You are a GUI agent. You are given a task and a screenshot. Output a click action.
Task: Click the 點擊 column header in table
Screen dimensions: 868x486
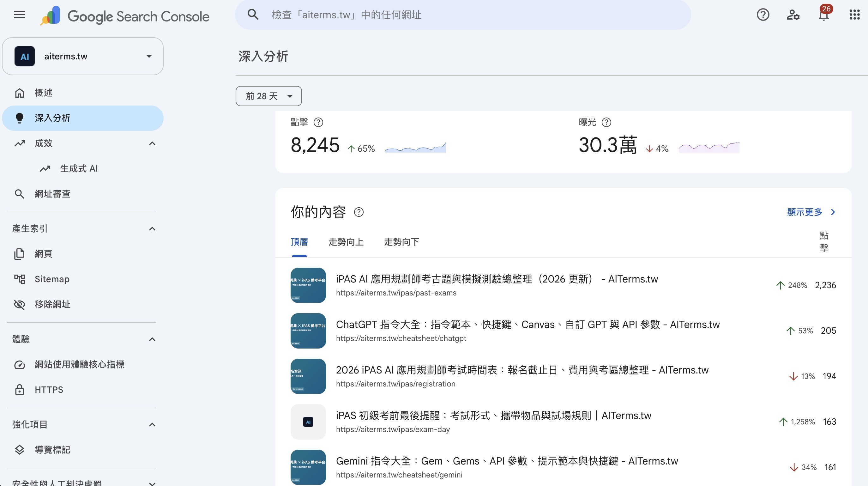(x=824, y=242)
